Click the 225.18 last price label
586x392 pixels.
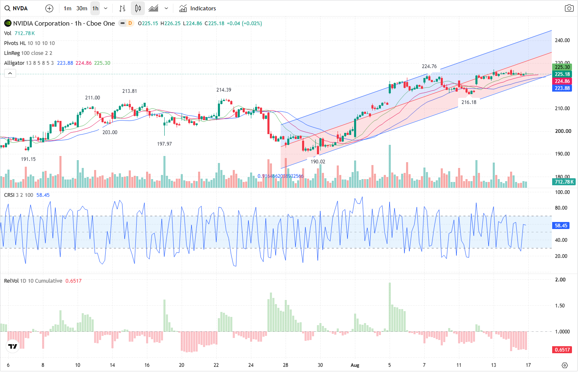[x=562, y=74]
